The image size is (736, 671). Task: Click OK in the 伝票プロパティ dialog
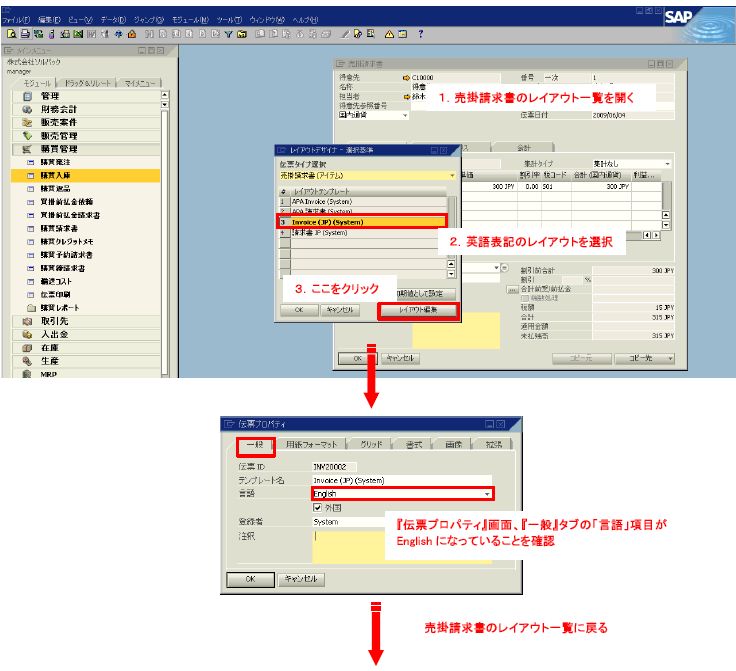click(250, 580)
